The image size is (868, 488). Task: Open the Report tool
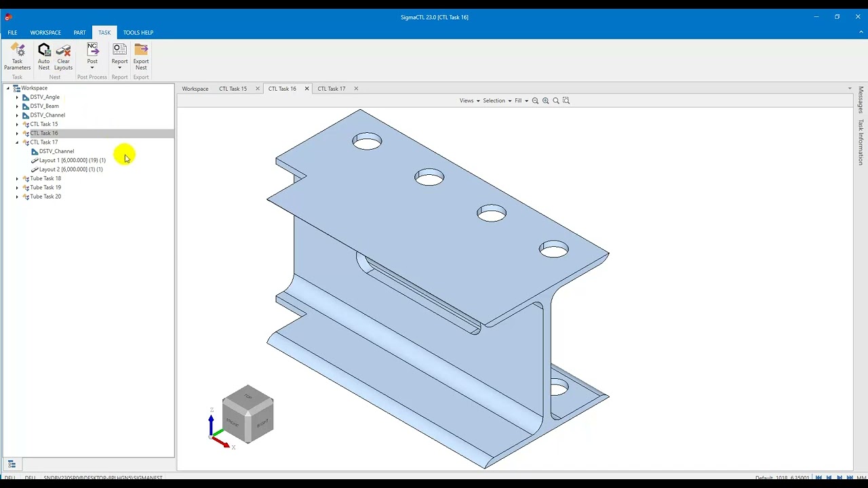pos(119,56)
